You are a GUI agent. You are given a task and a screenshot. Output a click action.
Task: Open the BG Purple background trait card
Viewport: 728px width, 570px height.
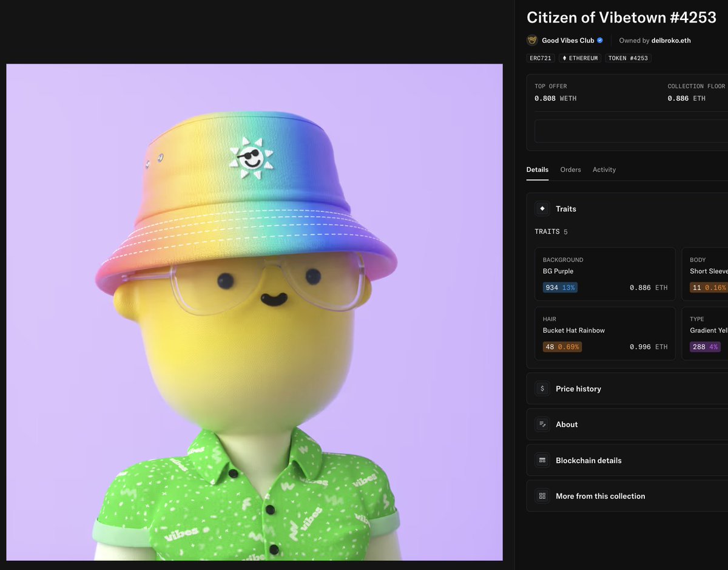point(605,274)
